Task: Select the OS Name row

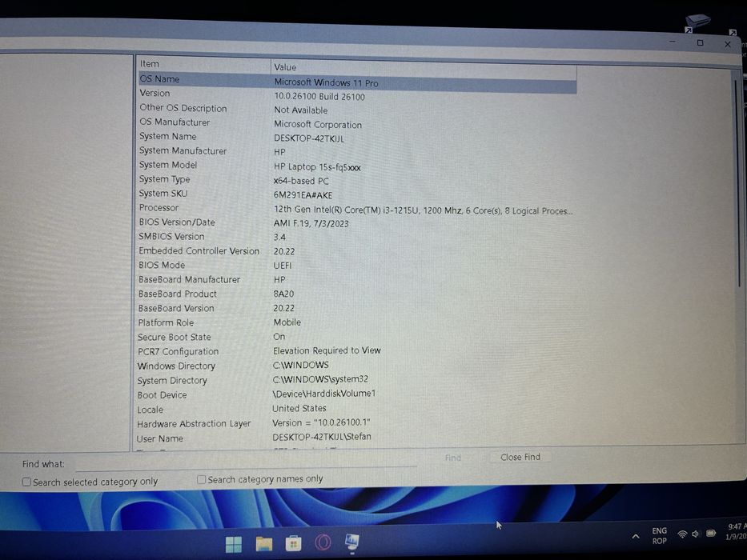Action: point(357,81)
